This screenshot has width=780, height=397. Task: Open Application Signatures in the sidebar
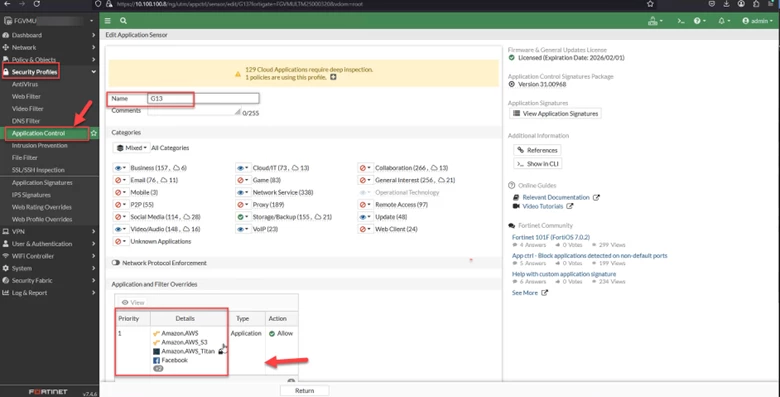point(42,183)
